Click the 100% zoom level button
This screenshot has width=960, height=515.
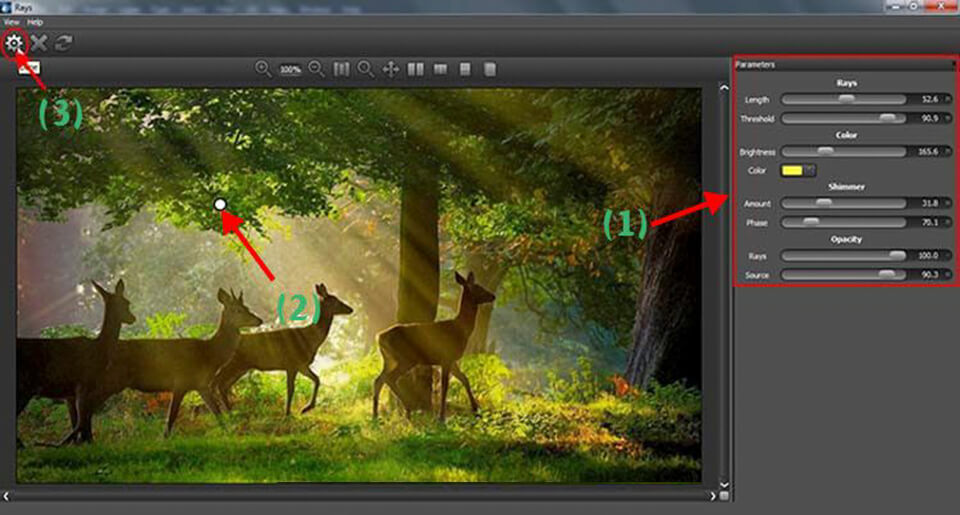coord(290,69)
